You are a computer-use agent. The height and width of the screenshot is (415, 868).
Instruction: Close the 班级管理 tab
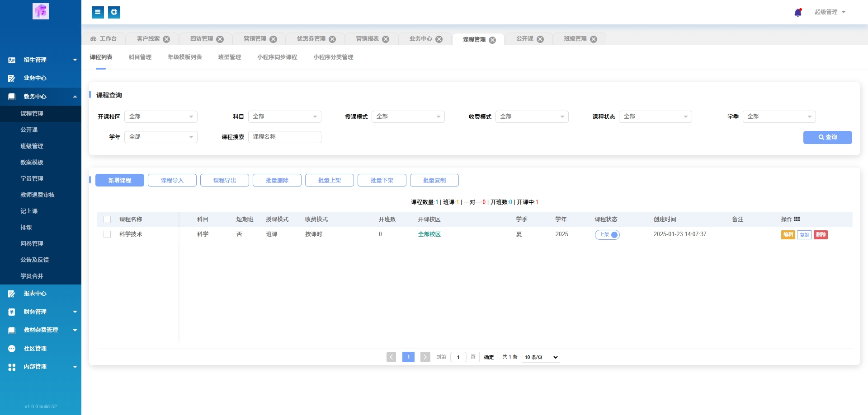point(594,39)
